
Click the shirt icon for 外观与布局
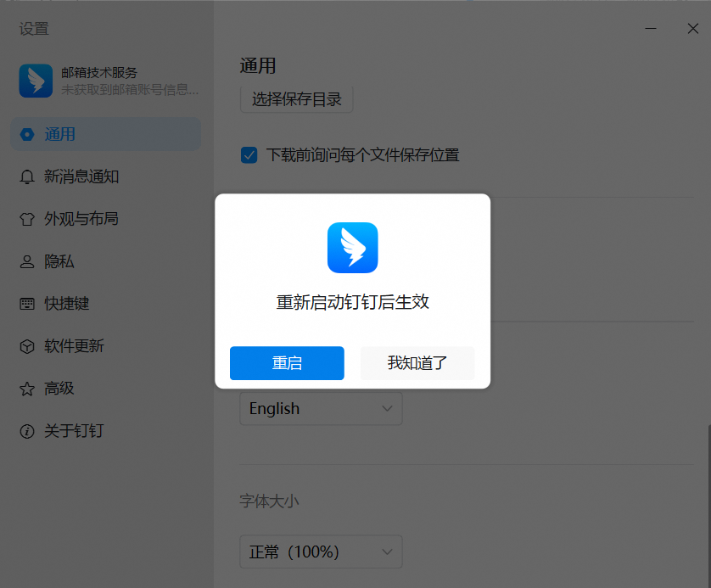28,219
